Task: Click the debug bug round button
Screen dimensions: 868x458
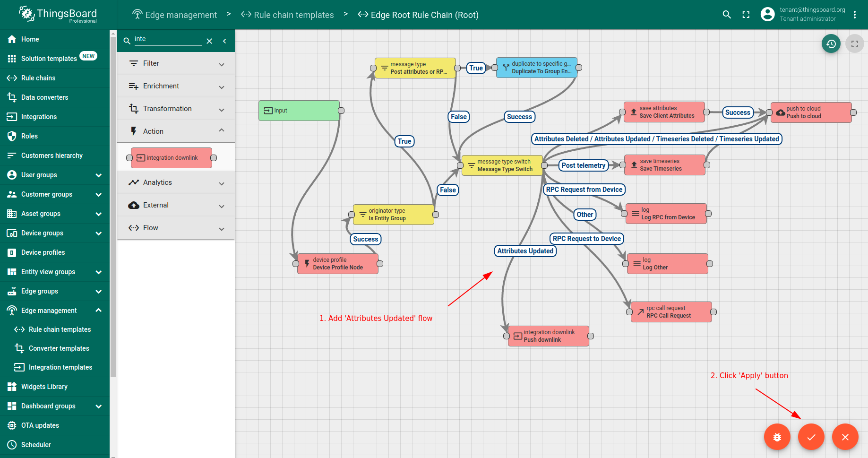Action: [777, 437]
